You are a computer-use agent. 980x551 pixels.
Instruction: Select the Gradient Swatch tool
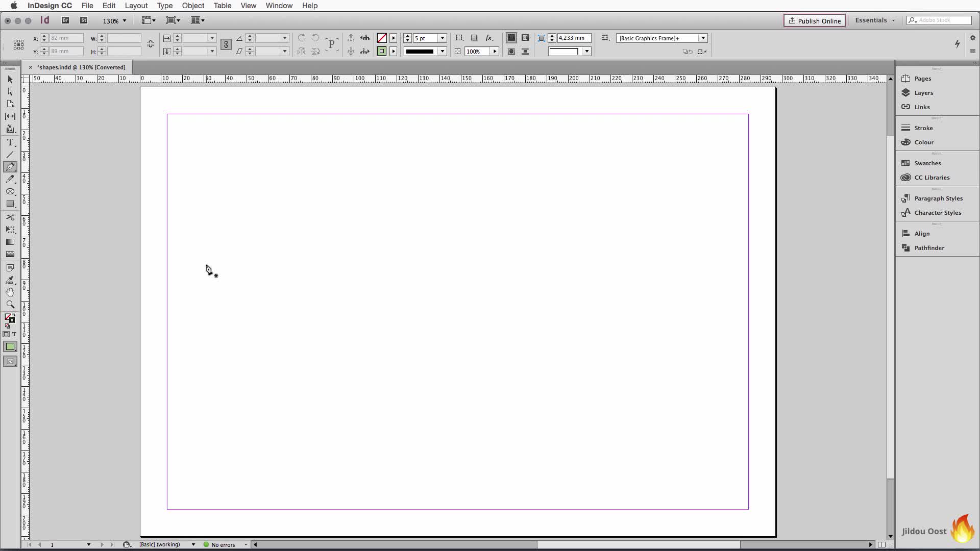[10, 242]
